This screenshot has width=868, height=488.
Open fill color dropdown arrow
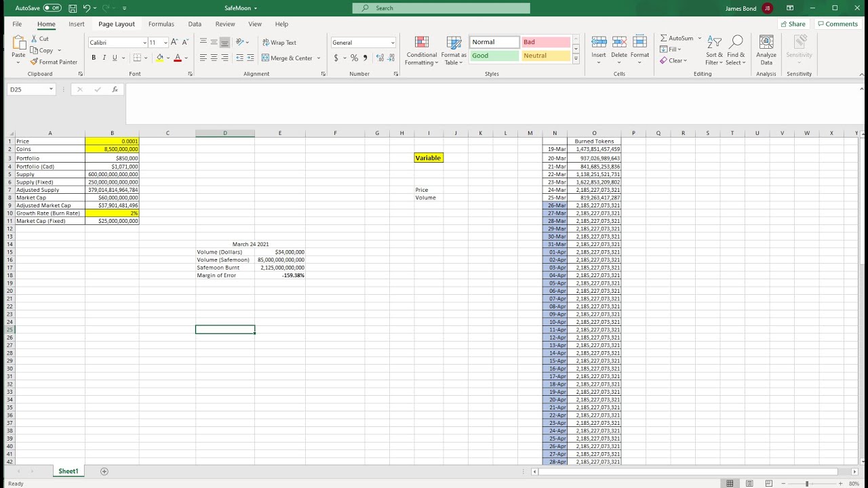click(168, 58)
